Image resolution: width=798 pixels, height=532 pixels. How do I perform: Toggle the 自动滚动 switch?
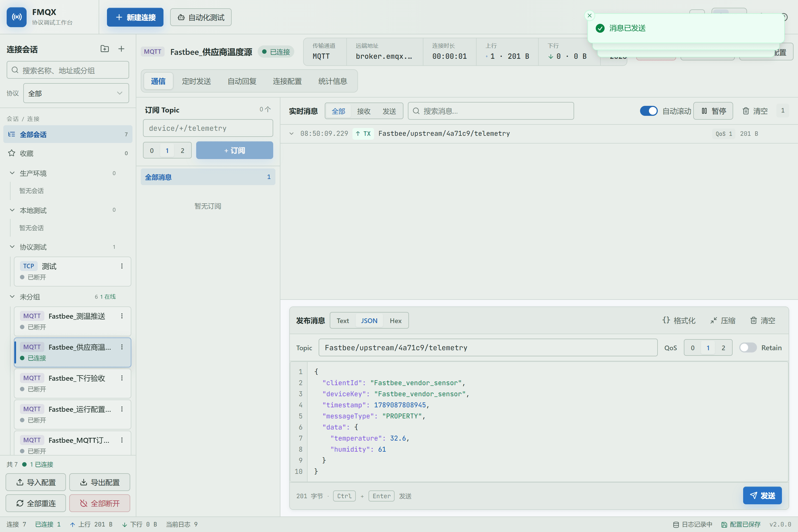point(649,111)
